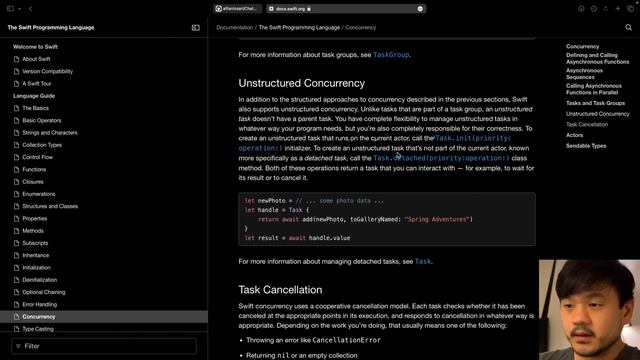Jump to Calling Asynchronous Functions in Parallel
This screenshot has width=640, height=360.
(x=594, y=89)
